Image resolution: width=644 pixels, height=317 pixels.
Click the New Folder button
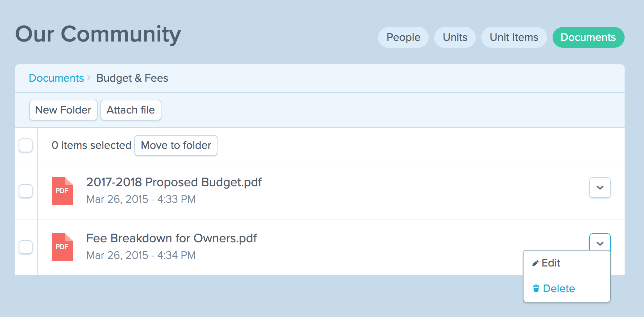[x=63, y=110]
